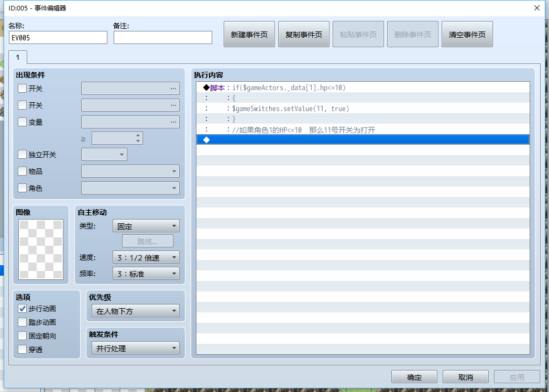This screenshot has height=392, width=549.
Task: Click the 新建事件页 button
Action: (x=249, y=34)
